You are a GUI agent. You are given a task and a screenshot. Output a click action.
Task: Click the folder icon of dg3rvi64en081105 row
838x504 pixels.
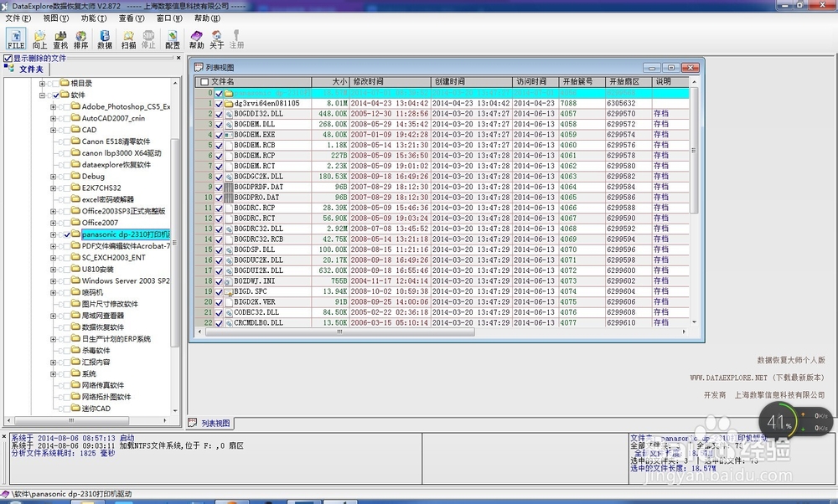[x=229, y=104]
